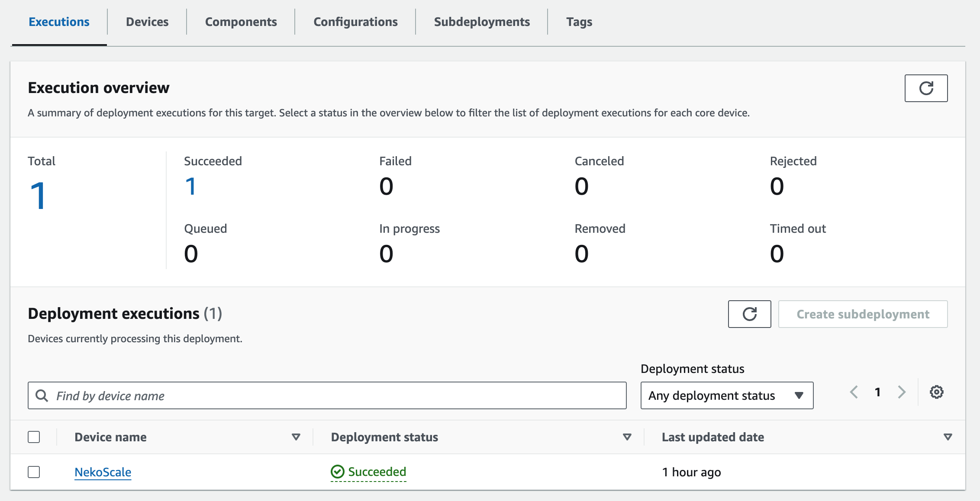Switch to the Subdeployments tab
The width and height of the screenshot is (980, 501).
482,22
